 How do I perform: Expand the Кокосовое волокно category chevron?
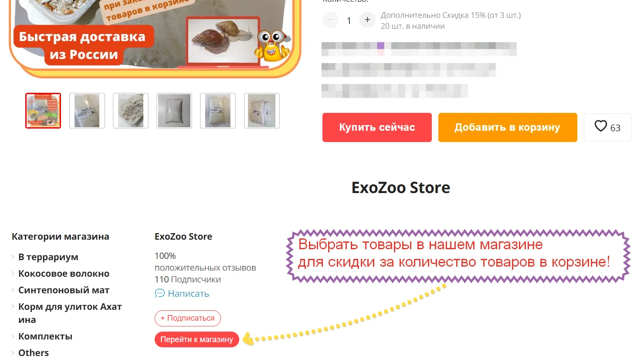point(13,273)
